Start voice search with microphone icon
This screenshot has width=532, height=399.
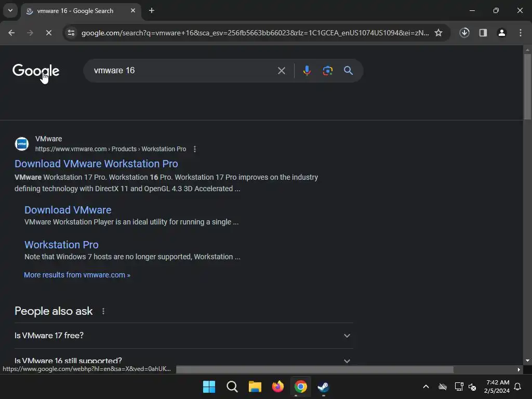307,71
